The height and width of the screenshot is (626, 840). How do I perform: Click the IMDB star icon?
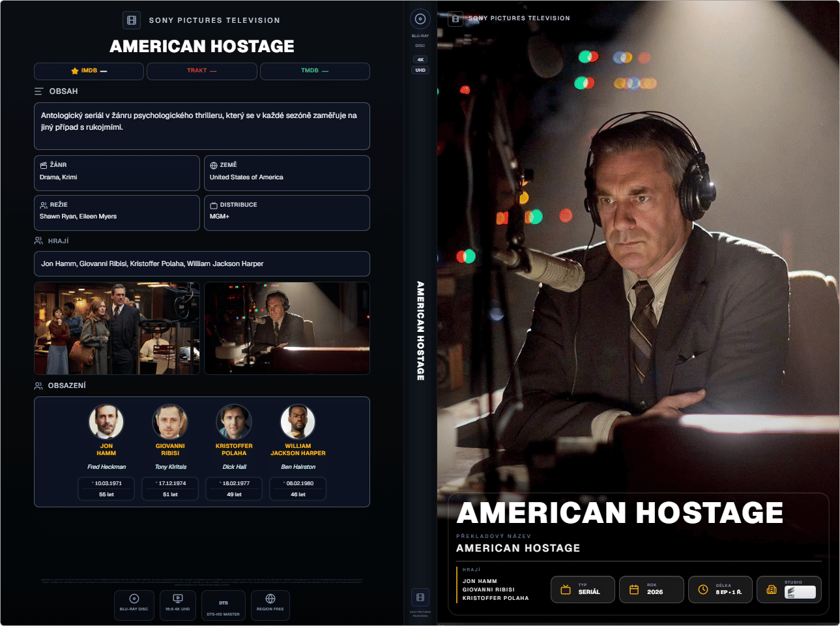[x=75, y=71]
